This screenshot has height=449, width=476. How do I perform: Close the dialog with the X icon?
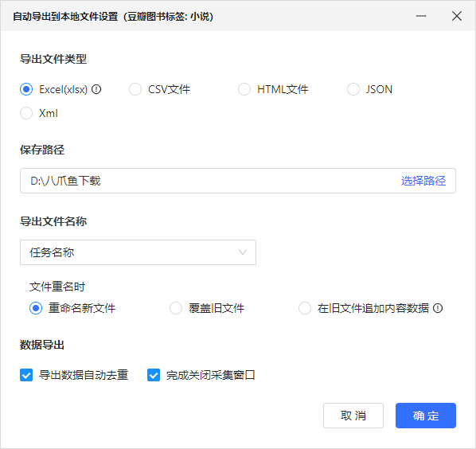[x=457, y=16]
